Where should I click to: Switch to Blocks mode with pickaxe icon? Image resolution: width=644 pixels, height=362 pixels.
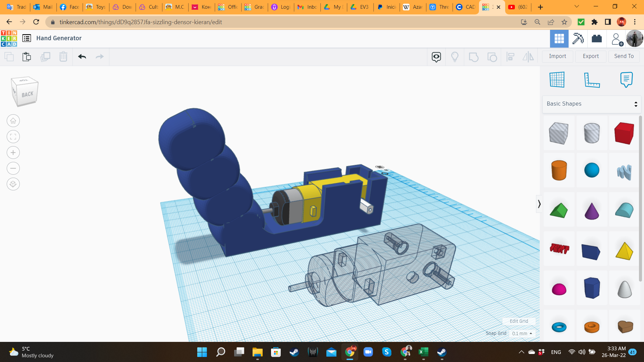coord(578,39)
